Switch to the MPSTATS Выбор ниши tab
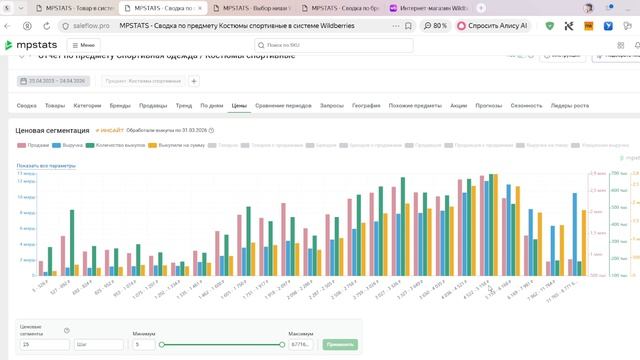This screenshot has height=360, width=640. pyautogui.click(x=253, y=8)
